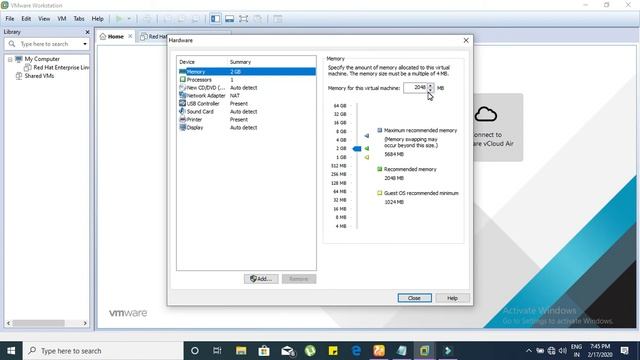The height and width of the screenshot is (360, 640).
Task: Click the Unity mode toolbar icon
Action: tap(258, 19)
